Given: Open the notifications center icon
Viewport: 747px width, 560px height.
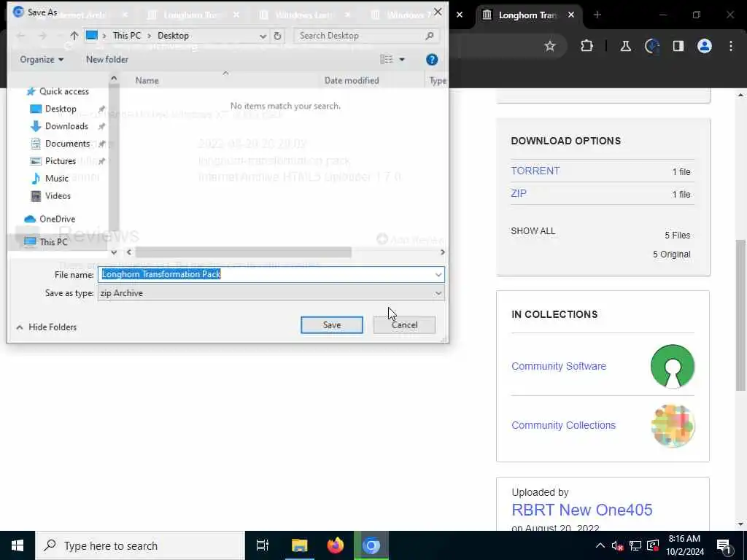Looking at the screenshot, I should tap(724, 546).
